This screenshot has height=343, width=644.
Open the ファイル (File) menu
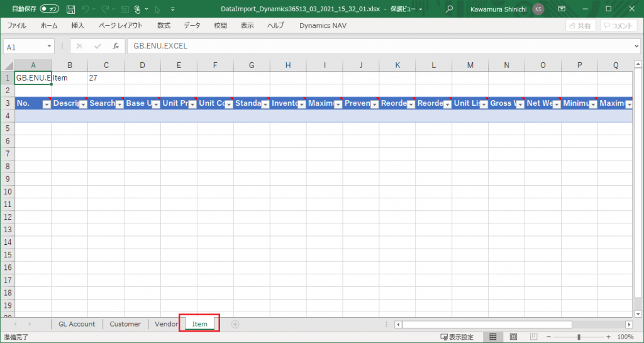click(16, 26)
